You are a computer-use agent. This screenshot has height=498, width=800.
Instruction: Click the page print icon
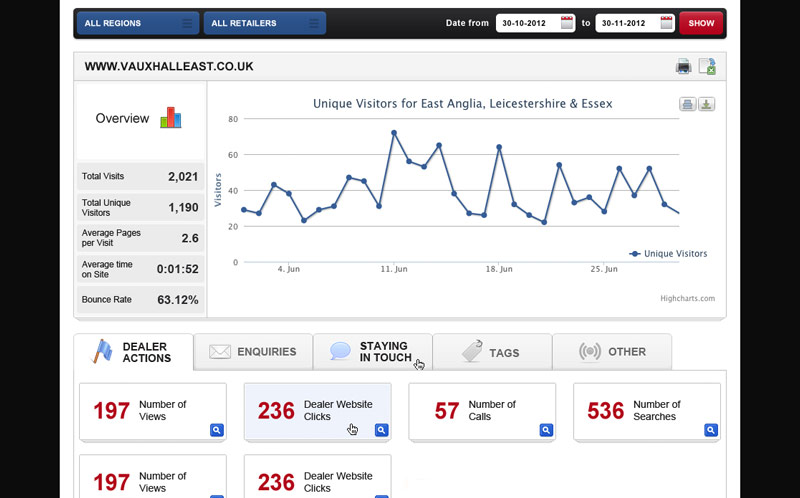pos(683,67)
